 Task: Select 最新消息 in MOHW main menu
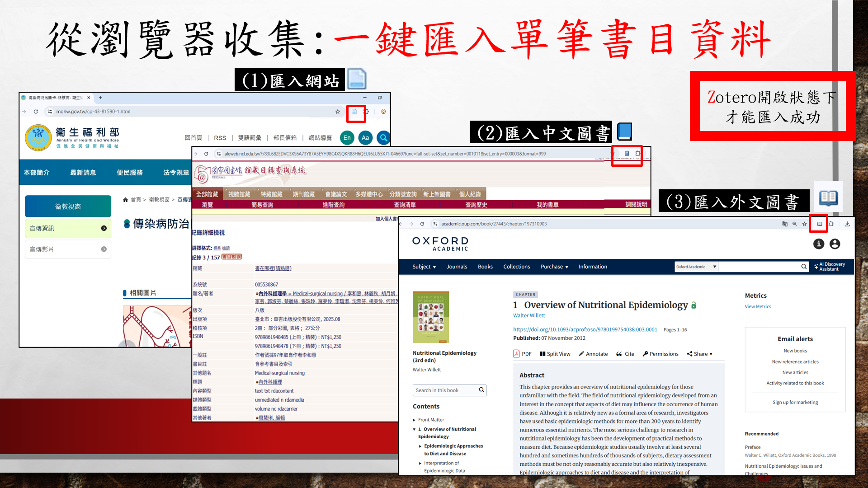pos(83,173)
